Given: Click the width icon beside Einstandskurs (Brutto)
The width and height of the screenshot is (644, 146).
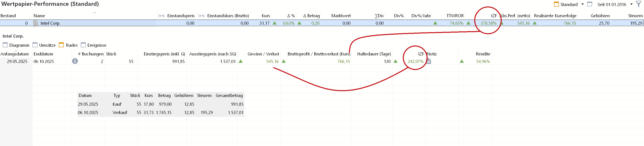Looking at the screenshot, I should tap(201, 16).
